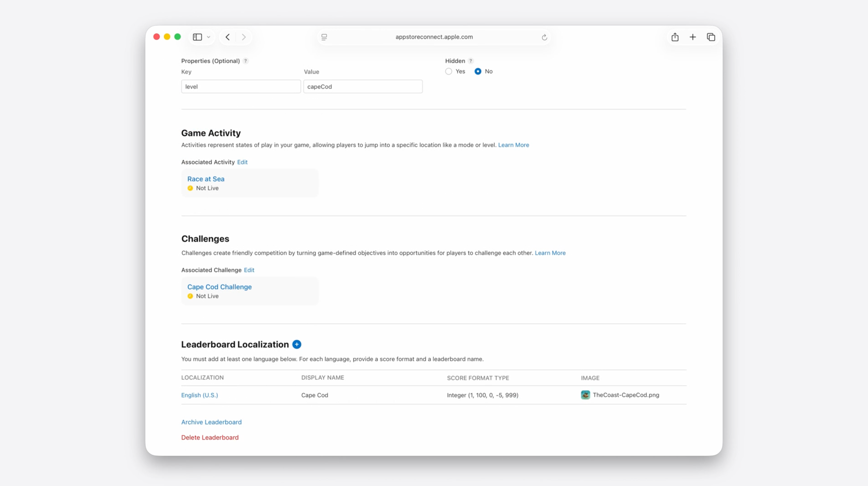The height and width of the screenshot is (486, 868).
Task: Expand the sidebar options chevron dropdown
Action: [x=209, y=37]
